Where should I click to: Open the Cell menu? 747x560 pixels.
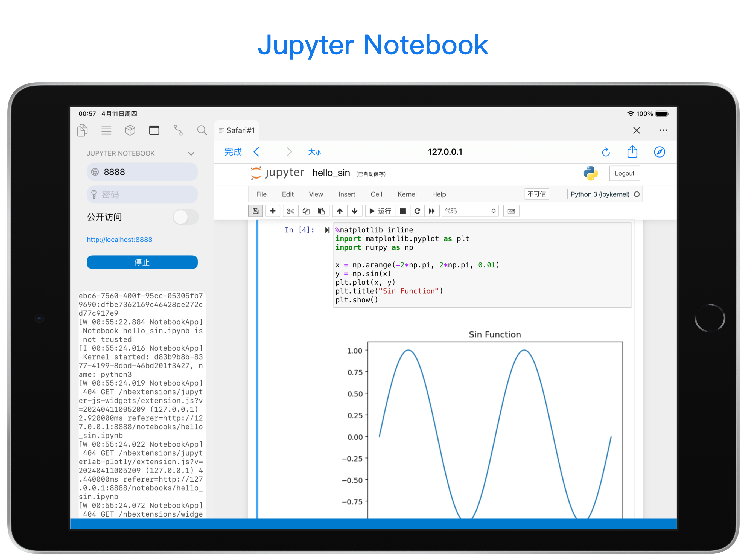(x=376, y=194)
